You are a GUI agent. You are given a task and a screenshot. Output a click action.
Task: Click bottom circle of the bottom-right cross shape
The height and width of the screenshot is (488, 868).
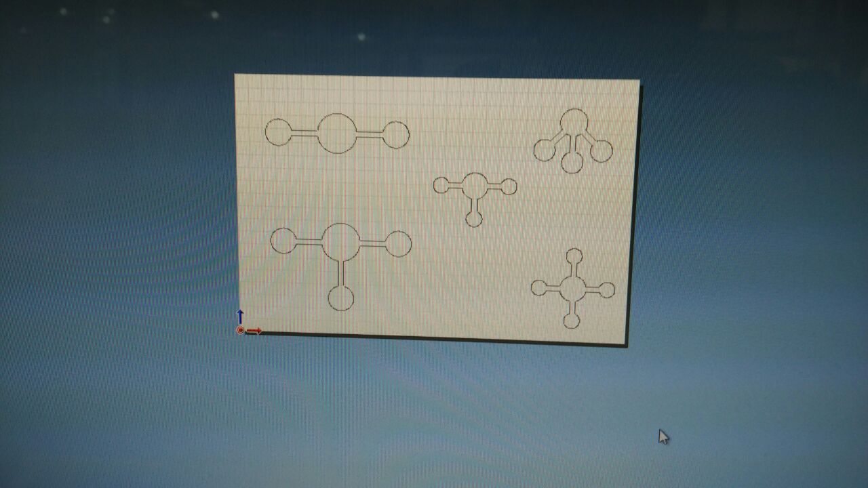572,321
